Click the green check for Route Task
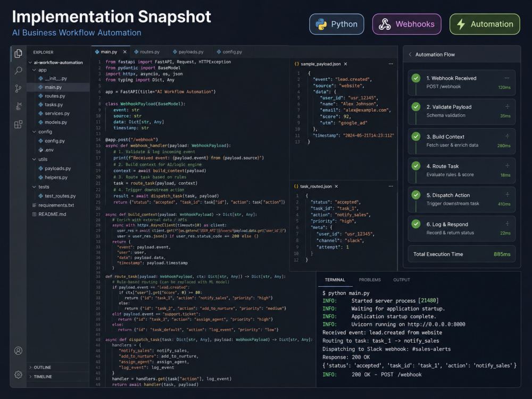The height and width of the screenshot is (399, 532). tap(416, 166)
